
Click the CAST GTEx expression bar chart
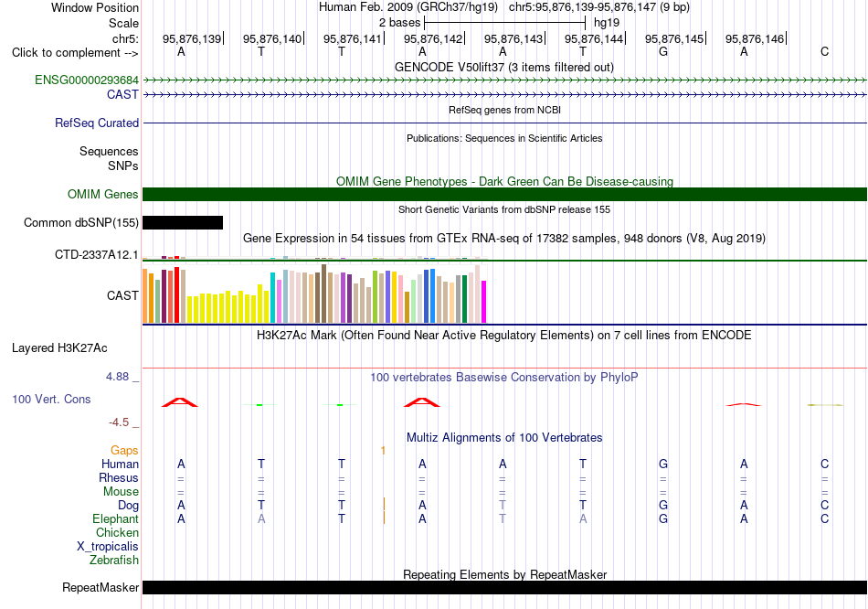coord(314,294)
